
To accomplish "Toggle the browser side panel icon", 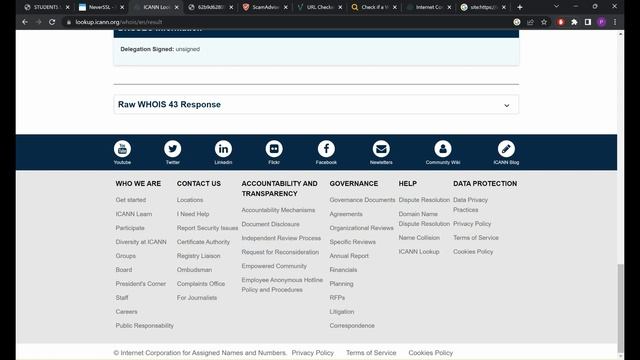I will (588, 22).
